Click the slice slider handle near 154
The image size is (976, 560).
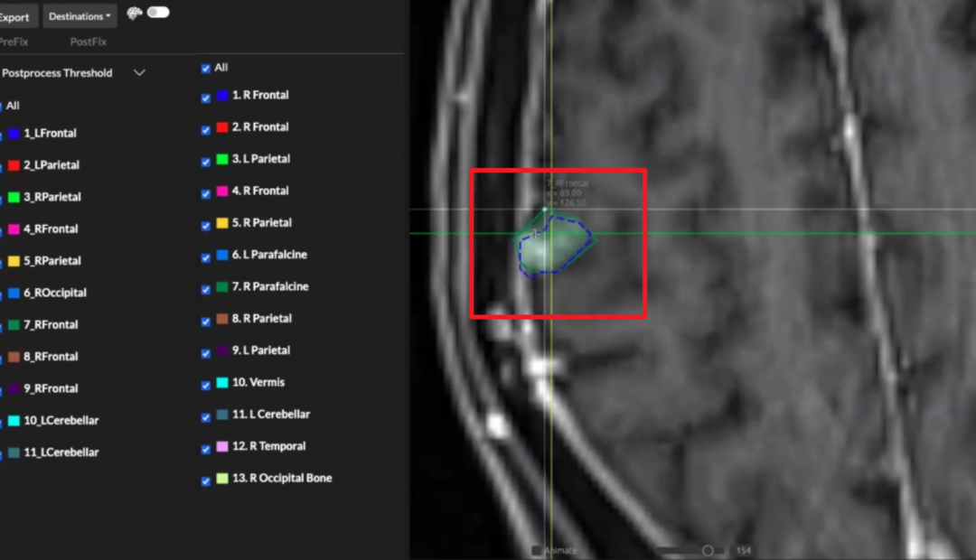coord(707,550)
